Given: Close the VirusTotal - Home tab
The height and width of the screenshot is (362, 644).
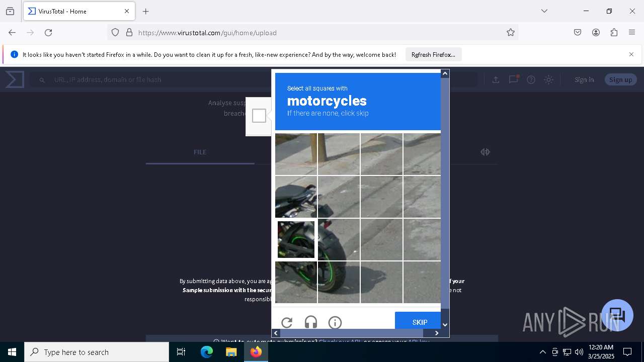Looking at the screenshot, I should (127, 11).
